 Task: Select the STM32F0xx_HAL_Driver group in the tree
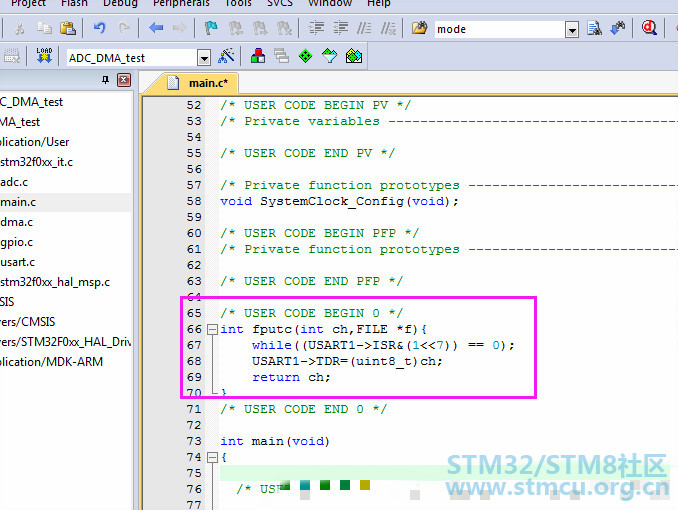tap(66, 342)
